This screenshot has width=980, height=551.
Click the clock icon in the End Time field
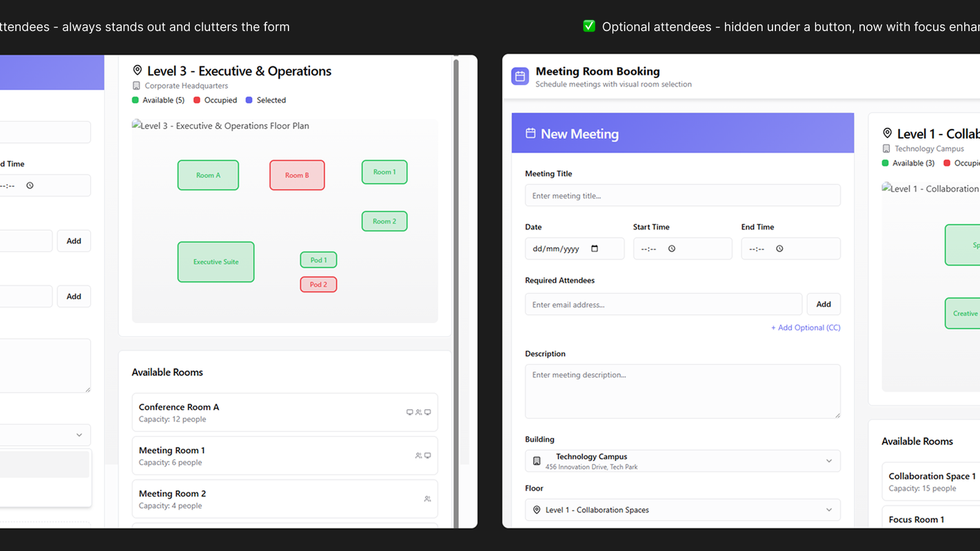780,249
